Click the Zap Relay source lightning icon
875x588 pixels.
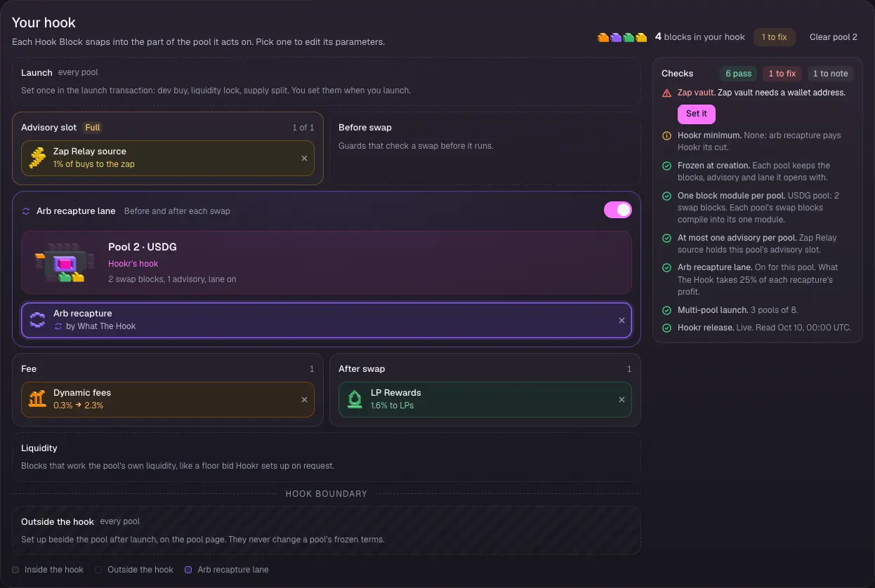pos(37,158)
